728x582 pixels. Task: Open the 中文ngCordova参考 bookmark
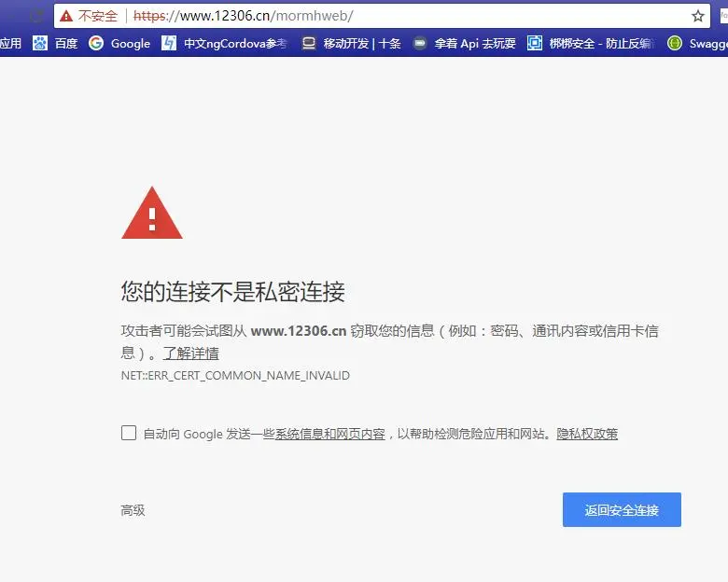[x=224, y=44]
